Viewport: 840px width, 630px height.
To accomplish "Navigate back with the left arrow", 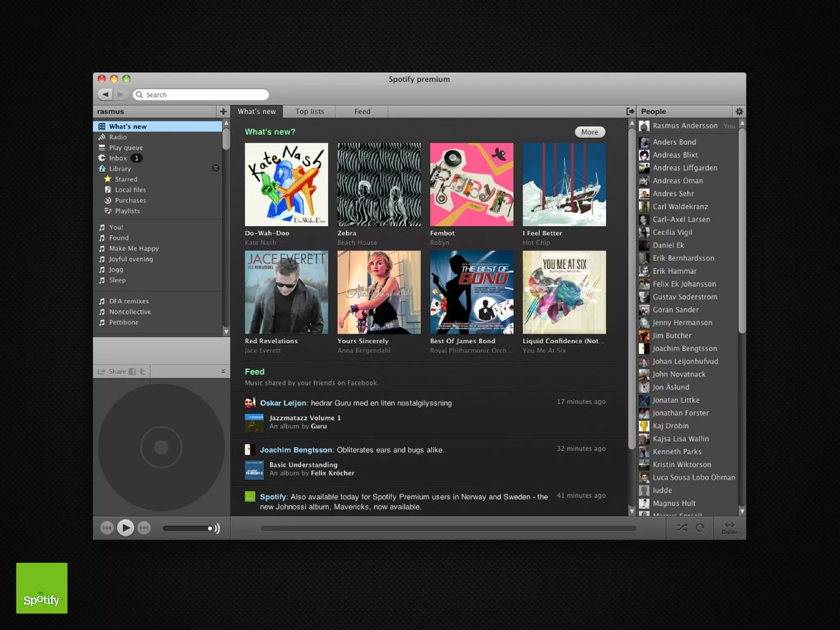I will coord(106,94).
